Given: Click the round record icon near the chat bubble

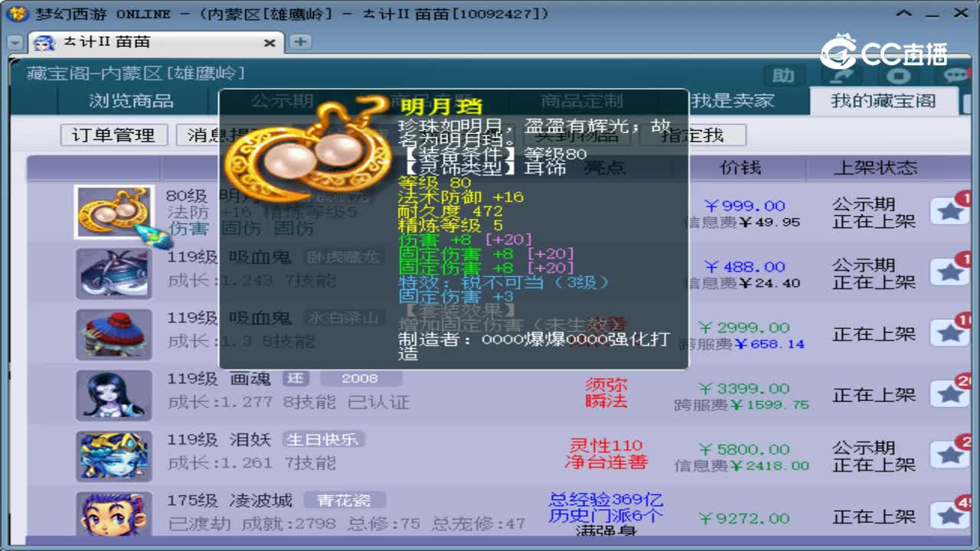Looking at the screenshot, I should [898, 77].
